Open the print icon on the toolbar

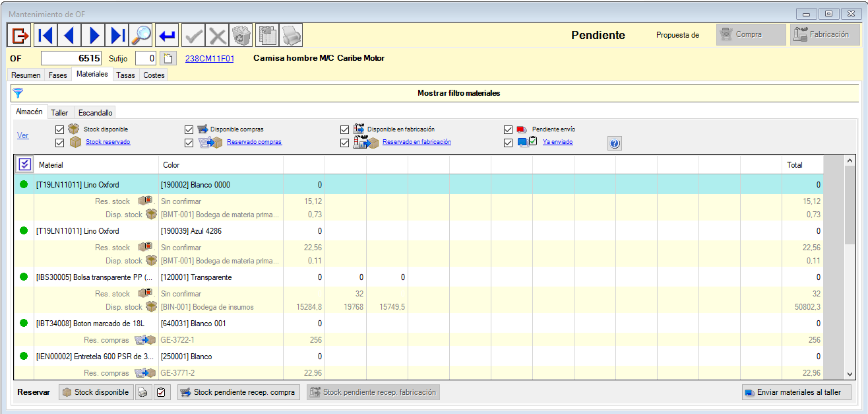(290, 34)
